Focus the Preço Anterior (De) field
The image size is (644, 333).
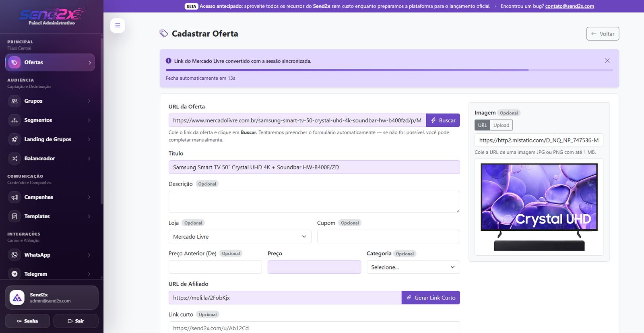coord(215,267)
